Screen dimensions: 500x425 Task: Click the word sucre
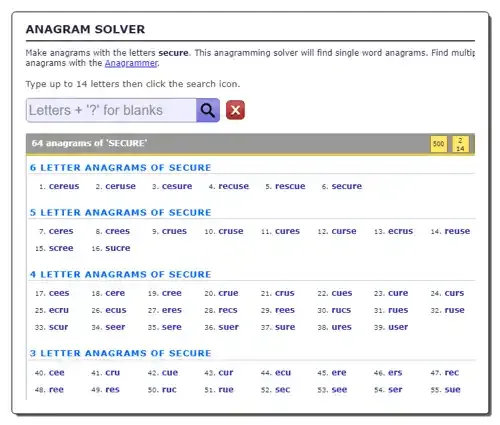pos(118,248)
